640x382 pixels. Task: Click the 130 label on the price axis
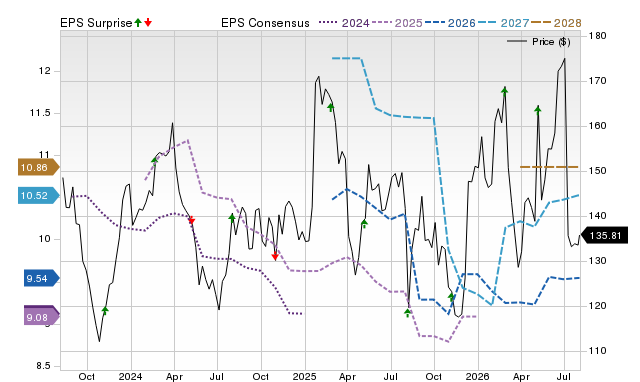(598, 260)
